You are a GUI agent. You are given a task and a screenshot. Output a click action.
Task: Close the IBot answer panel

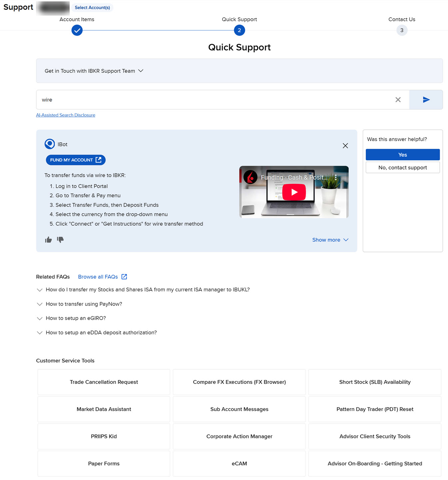coord(345,146)
